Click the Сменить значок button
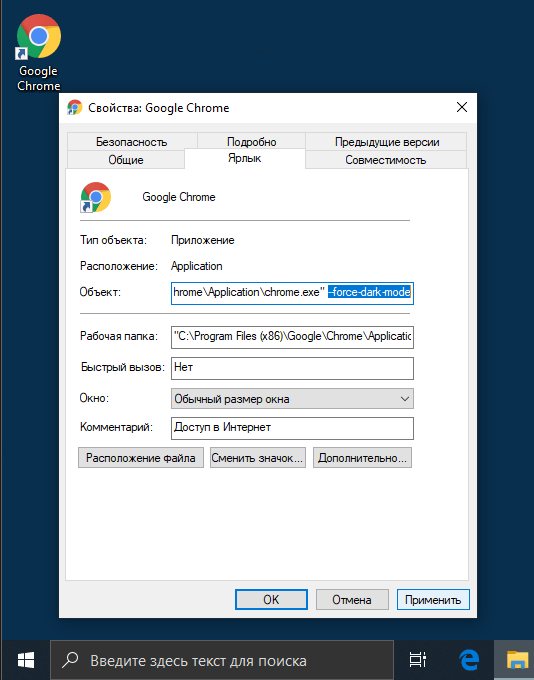Screen dimensions: 534x680 [x=258, y=458]
